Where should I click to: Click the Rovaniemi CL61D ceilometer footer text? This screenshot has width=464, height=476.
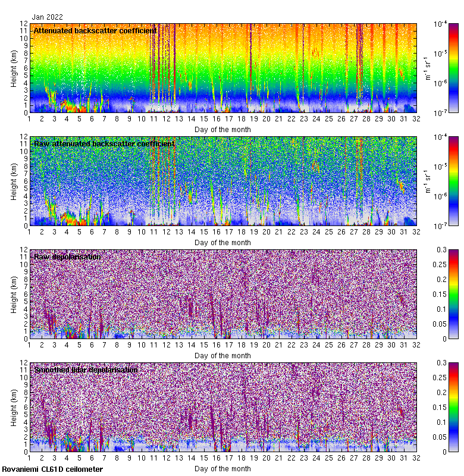point(52,469)
